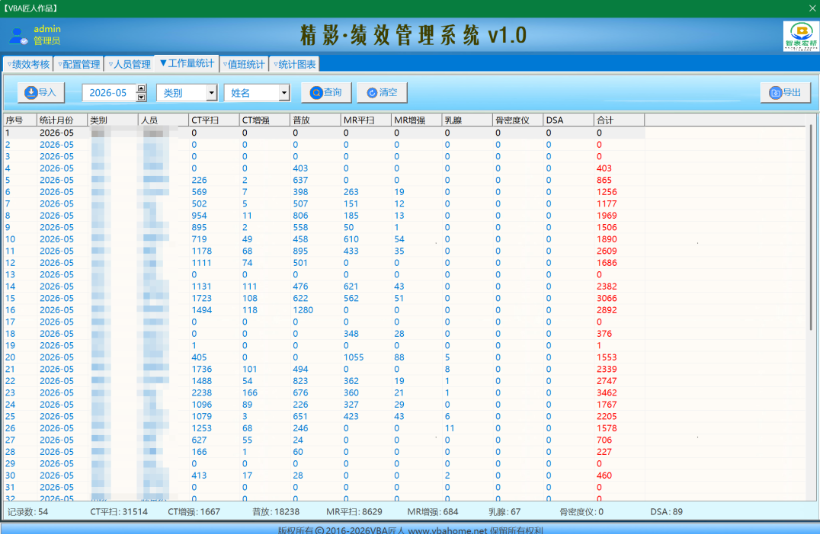
Task: Close the window with the X button
Action: pyautogui.click(x=812, y=8)
